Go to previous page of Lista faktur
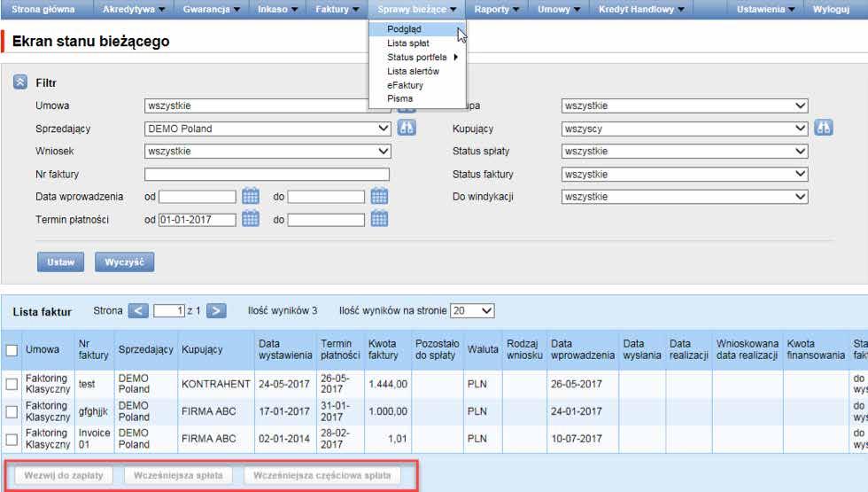 pyautogui.click(x=138, y=311)
